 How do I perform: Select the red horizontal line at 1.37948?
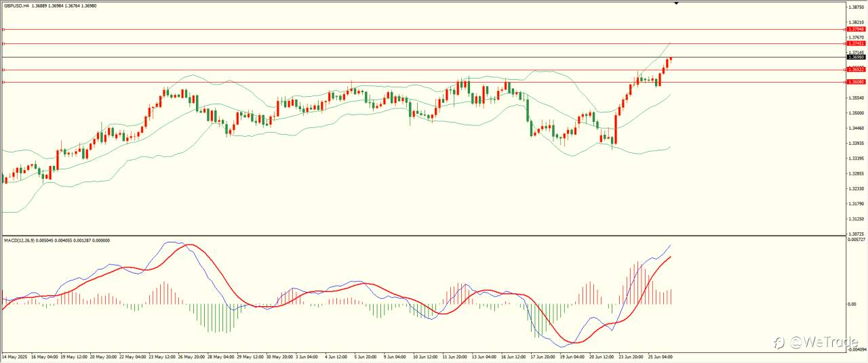coord(422,30)
